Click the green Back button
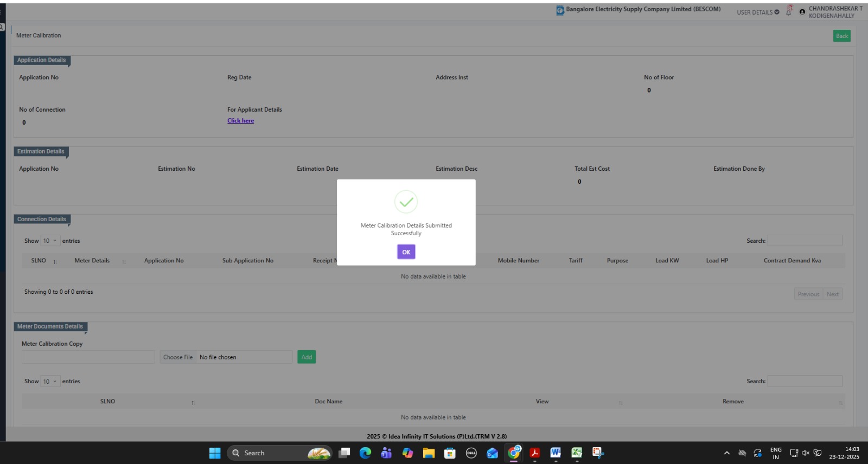 pyautogui.click(x=842, y=36)
